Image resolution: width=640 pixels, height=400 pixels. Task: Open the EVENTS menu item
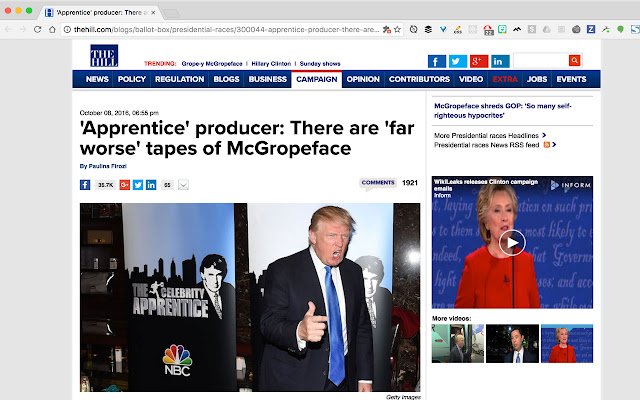[x=571, y=79]
